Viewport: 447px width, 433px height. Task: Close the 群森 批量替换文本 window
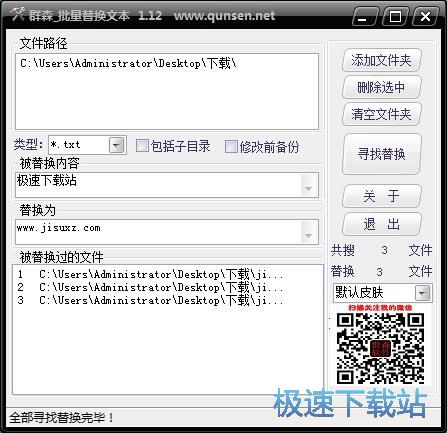pos(425,17)
